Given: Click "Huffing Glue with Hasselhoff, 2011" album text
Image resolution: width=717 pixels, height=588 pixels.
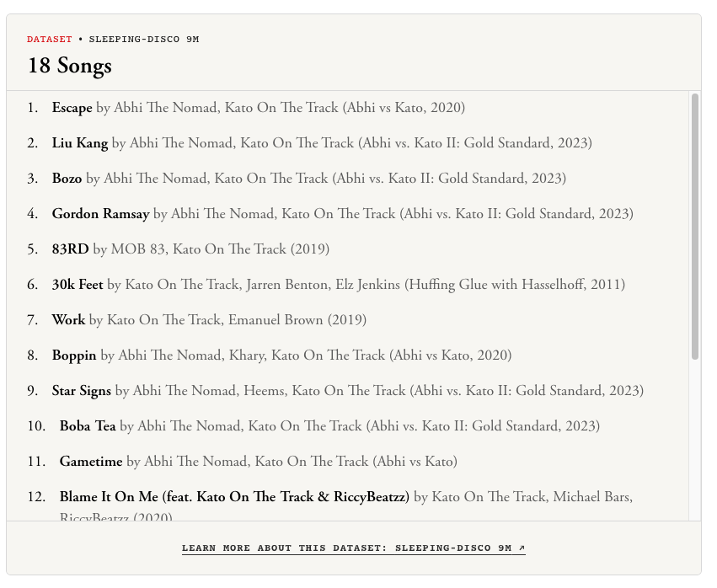Looking at the screenshot, I should 515,285.
